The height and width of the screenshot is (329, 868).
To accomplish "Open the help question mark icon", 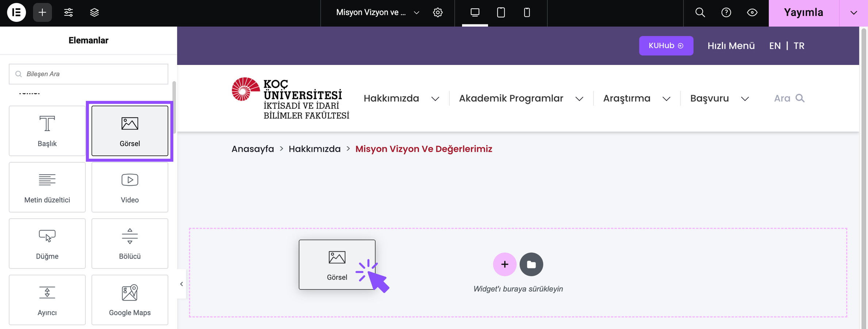I will [726, 12].
